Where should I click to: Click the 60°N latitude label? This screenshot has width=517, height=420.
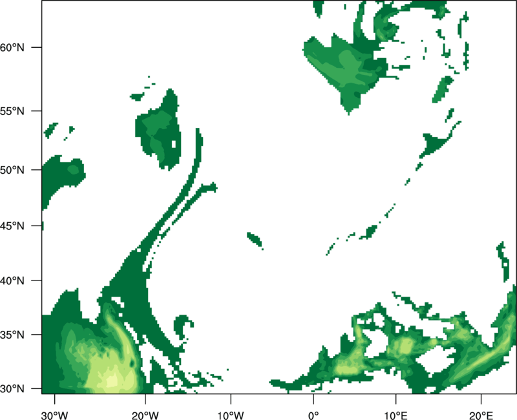(x=12, y=48)
